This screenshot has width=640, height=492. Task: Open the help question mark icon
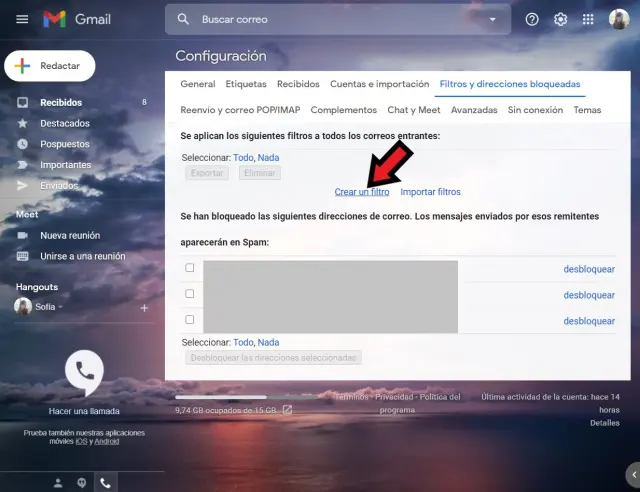tap(532, 19)
